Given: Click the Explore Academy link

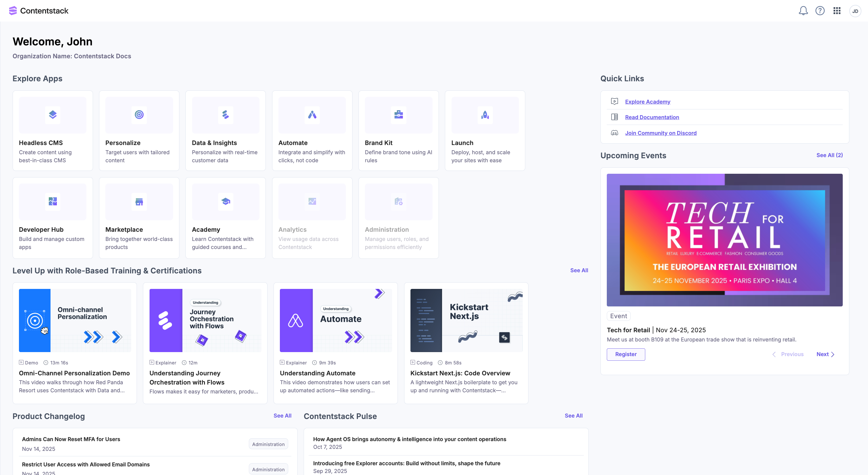Looking at the screenshot, I should tap(647, 101).
